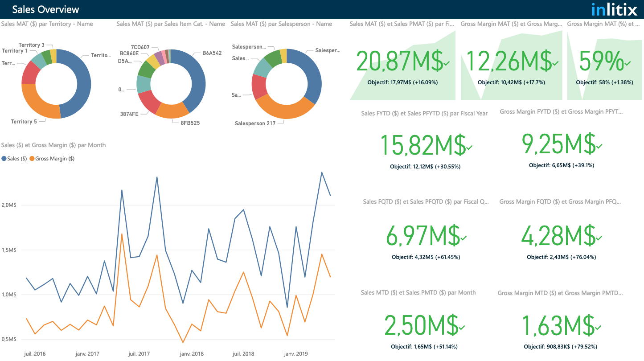Click the Territory 1 data label
644x361 pixels.
(15, 51)
